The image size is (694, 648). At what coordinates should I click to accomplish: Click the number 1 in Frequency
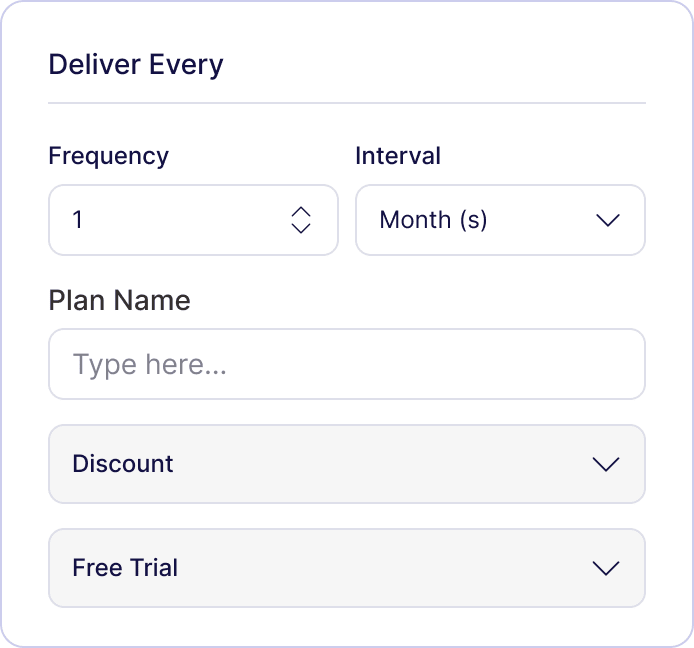[x=78, y=220]
